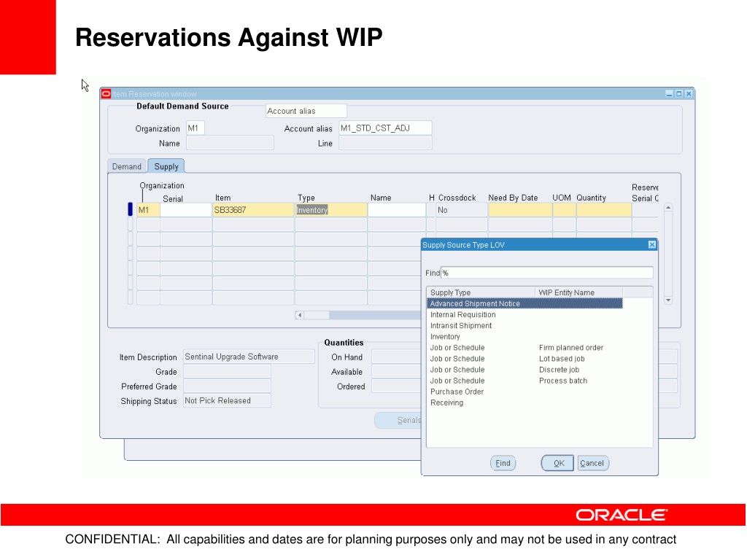Minimize the Item Reservation window

pyautogui.click(x=670, y=94)
